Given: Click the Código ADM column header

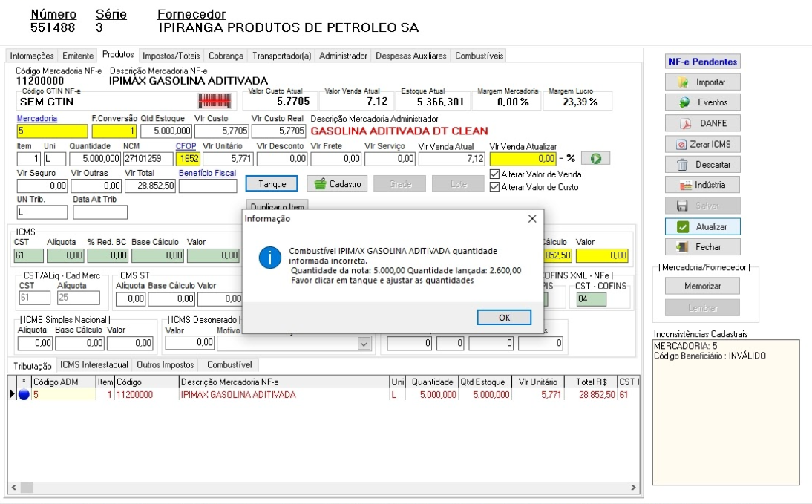Looking at the screenshot, I should pyautogui.click(x=63, y=382).
